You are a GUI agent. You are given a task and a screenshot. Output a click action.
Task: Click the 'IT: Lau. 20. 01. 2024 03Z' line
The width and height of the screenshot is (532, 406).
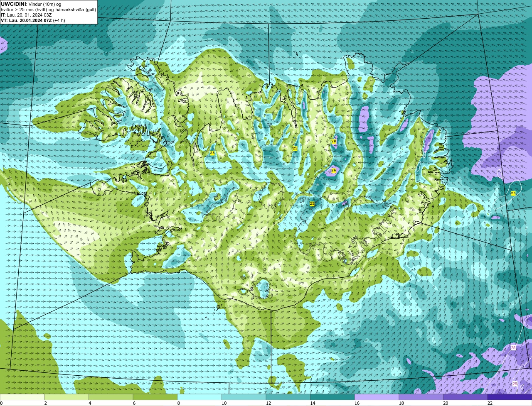point(26,15)
